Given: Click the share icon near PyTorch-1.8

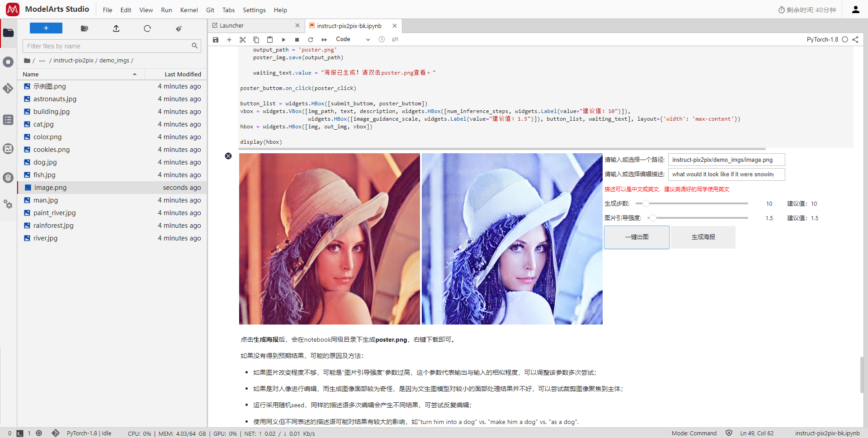Looking at the screenshot, I should tap(855, 39).
